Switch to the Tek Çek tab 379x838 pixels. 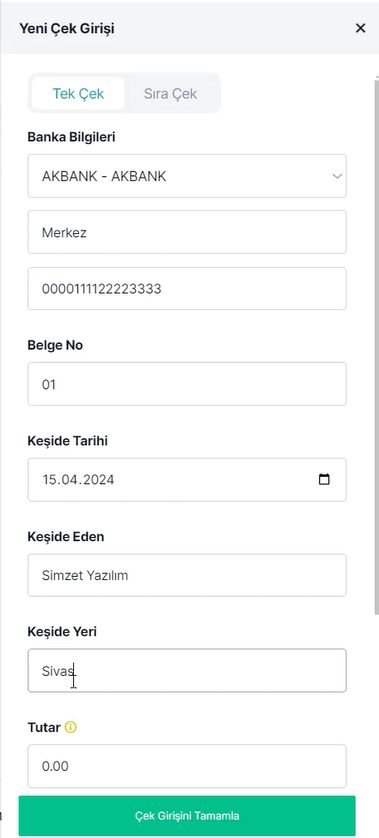point(78,94)
